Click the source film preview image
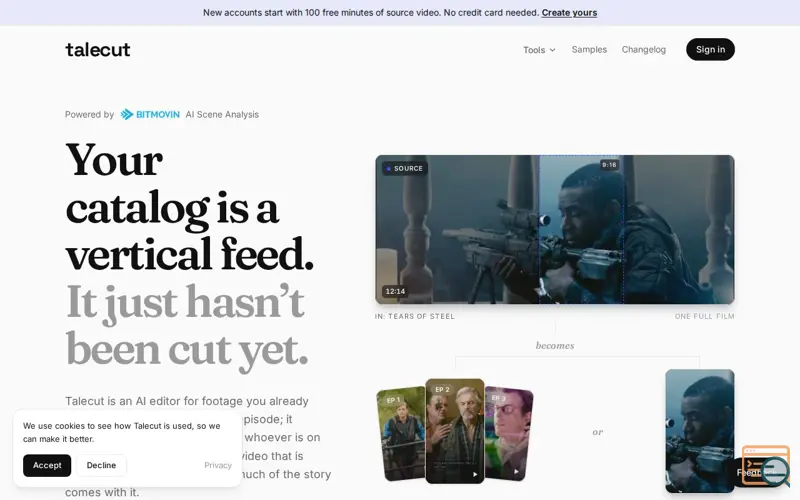This screenshot has height=500, width=800. tap(555, 230)
